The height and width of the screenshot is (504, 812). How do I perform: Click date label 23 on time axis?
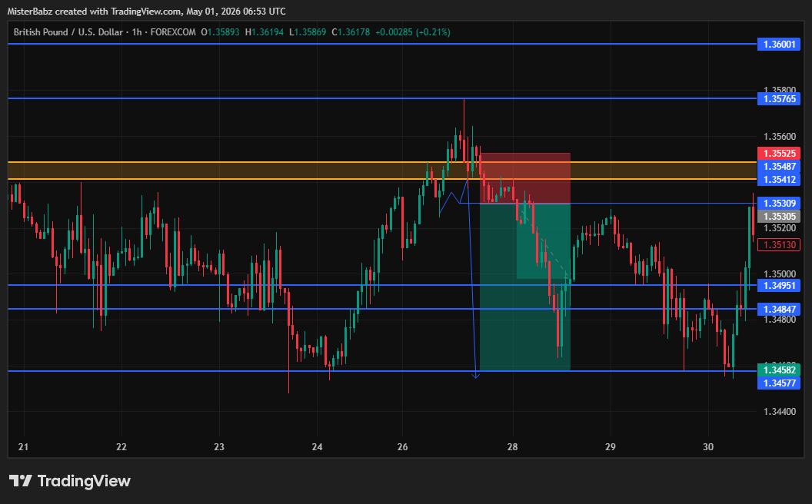pos(219,446)
